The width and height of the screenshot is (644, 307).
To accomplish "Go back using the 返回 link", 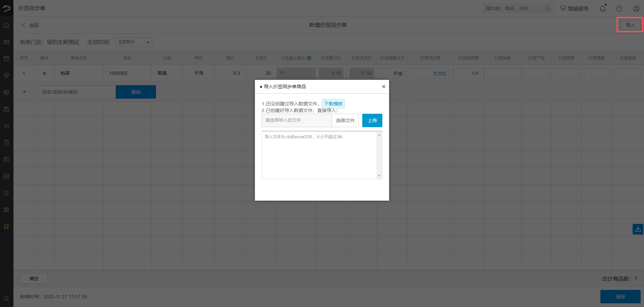I will [30, 25].
